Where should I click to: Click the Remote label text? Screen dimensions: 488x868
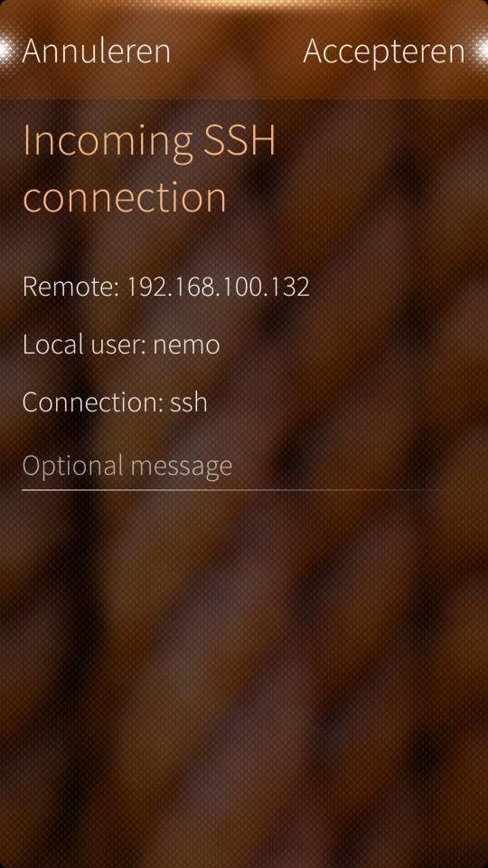70,287
